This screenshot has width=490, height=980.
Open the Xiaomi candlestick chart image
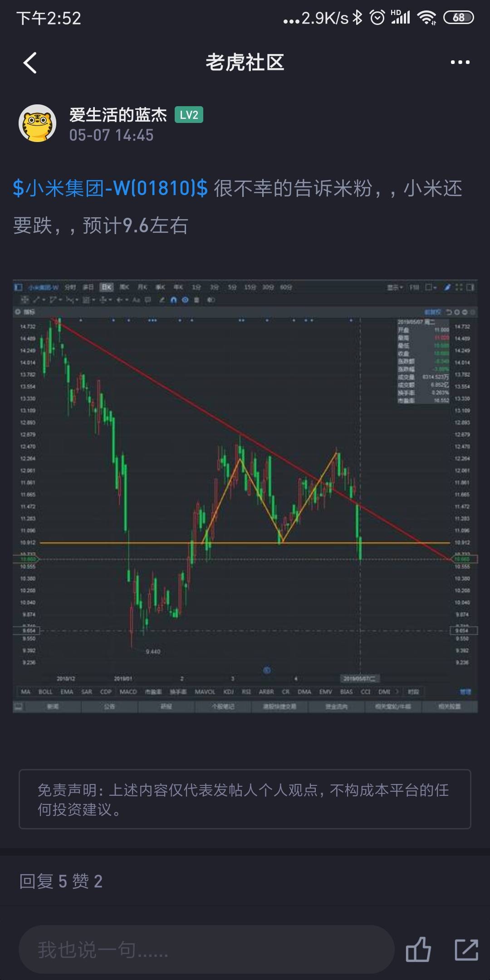[x=245, y=496]
